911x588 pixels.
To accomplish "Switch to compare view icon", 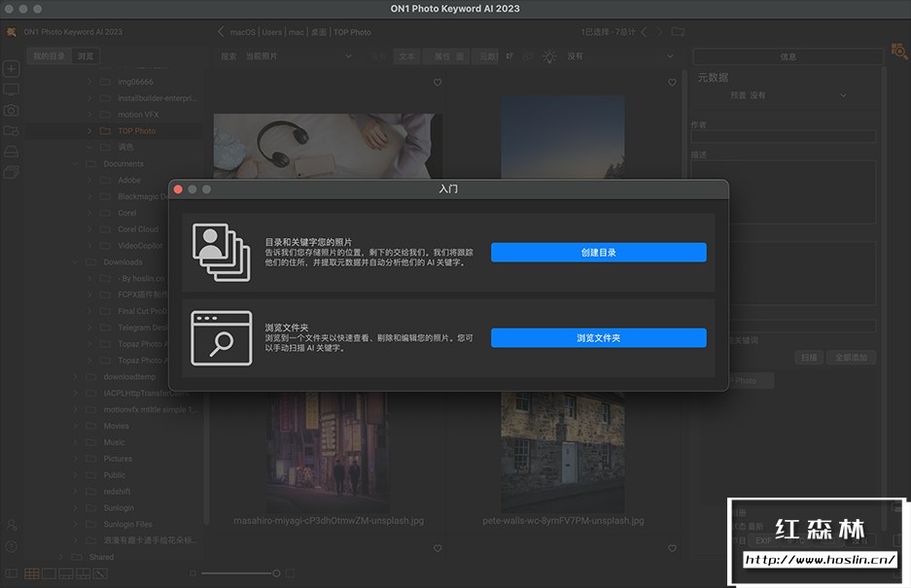I will [x=83, y=573].
